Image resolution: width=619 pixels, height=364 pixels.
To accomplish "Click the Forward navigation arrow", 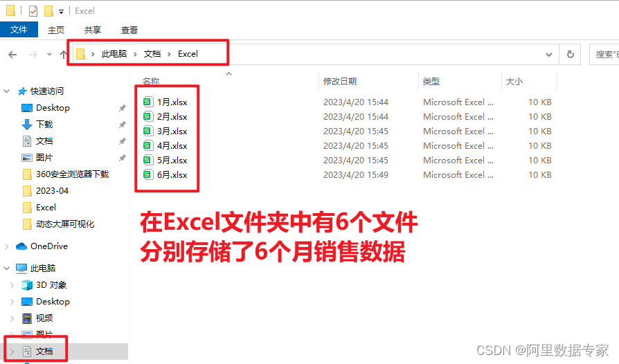I will click(33, 55).
